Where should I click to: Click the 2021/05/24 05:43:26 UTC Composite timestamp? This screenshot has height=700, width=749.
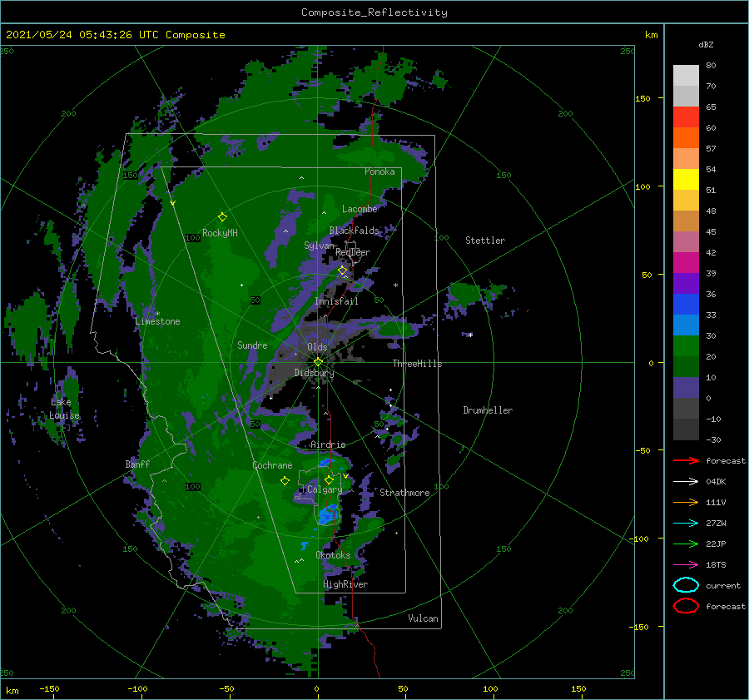[x=115, y=35]
